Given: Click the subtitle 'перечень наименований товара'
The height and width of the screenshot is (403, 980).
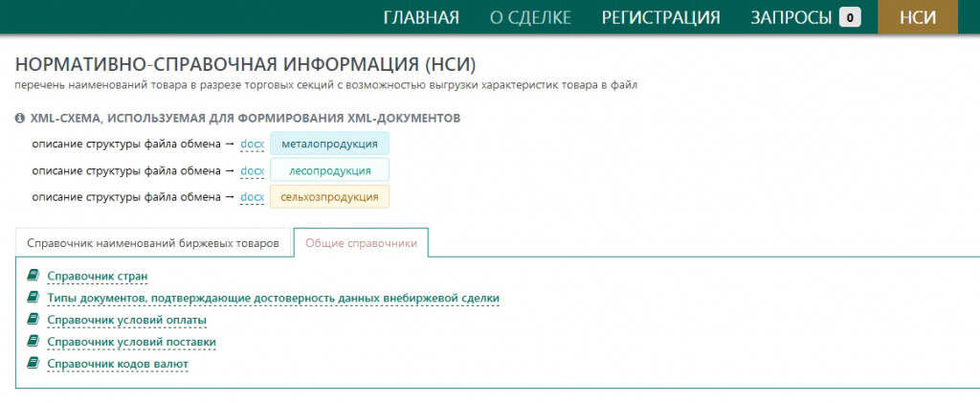Looking at the screenshot, I should [x=326, y=85].
